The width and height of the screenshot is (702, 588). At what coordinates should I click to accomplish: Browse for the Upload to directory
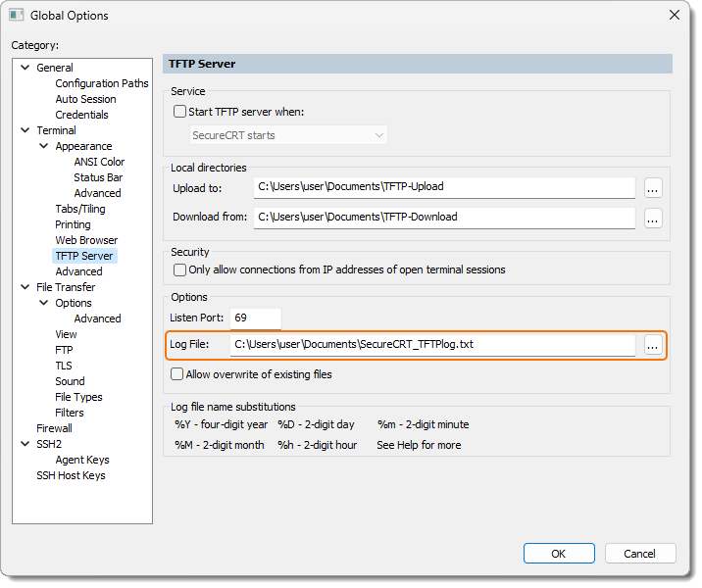653,187
